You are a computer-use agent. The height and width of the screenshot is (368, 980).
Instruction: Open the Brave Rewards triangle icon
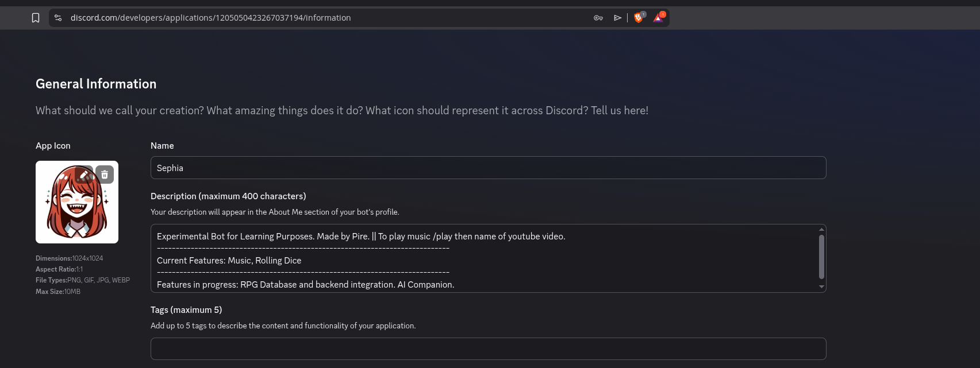pyautogui.click(x=658, y=18)
